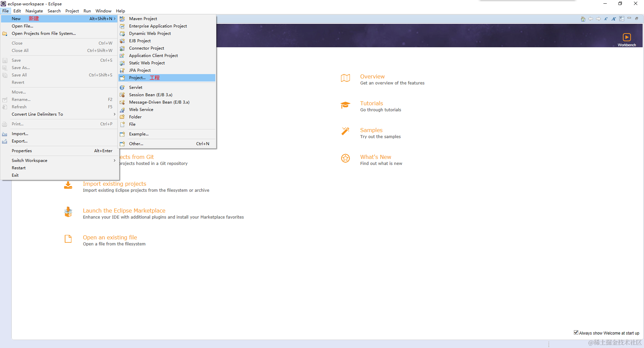
Task: Choose EJB Project in the submenu
Action: click(167, 41)
